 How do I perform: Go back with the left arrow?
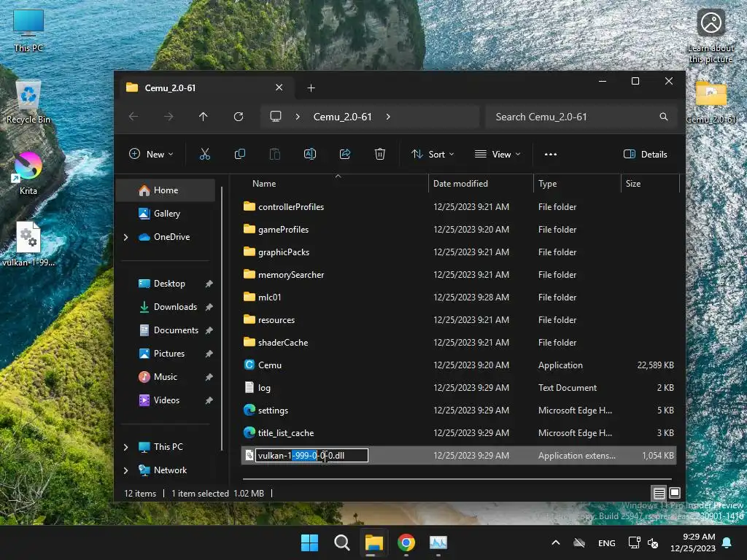(x=134, y=117)
